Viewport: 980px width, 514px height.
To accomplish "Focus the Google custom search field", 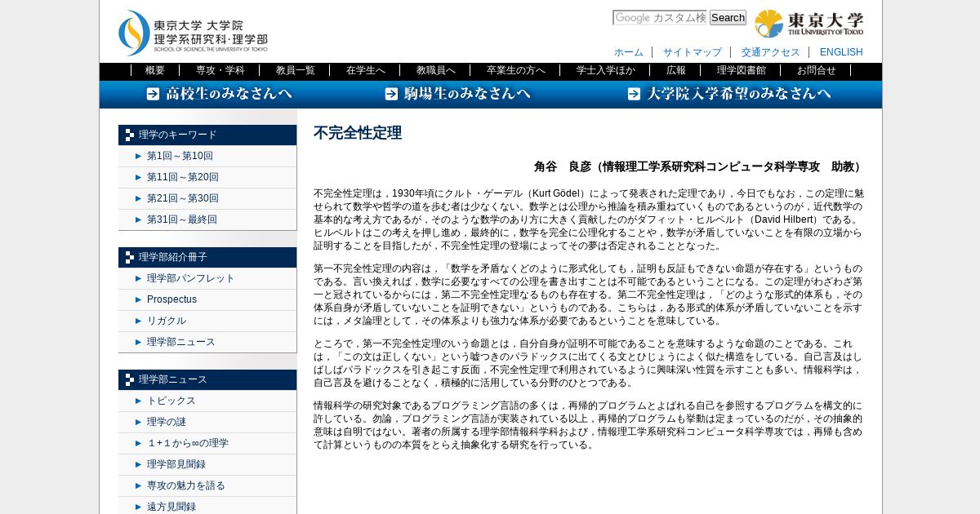I will tap(660, 18).
